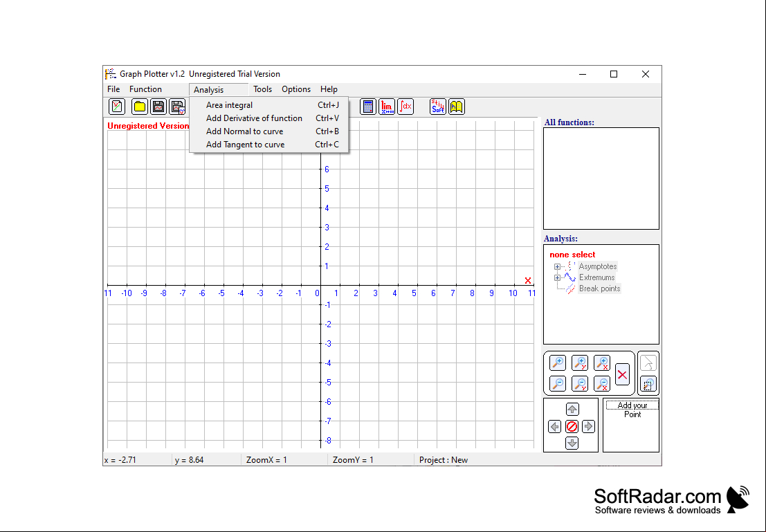Expand the Extremums tree node
The image size is (766, 532).
pyautogui.click(x=557, y=278)
